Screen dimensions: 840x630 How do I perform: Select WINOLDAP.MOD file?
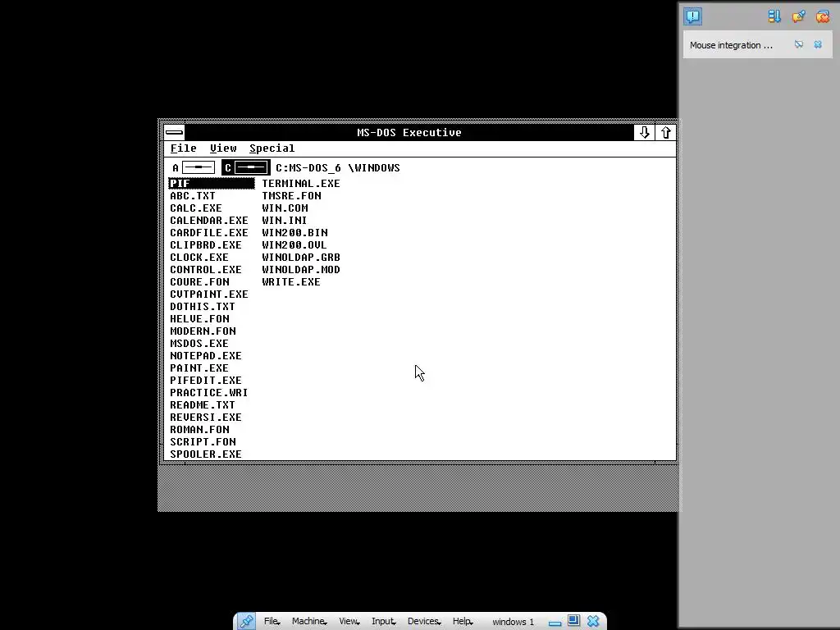[x=301, y=269]
